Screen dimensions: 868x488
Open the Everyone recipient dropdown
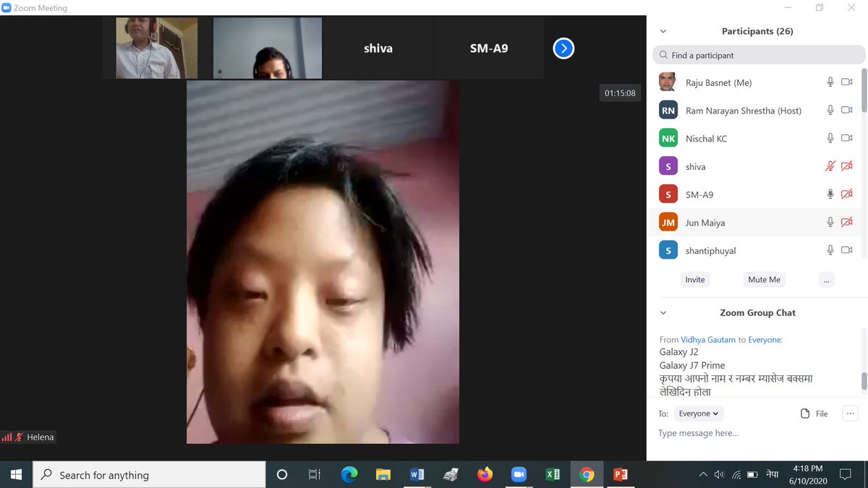click(x=698, y=414)
